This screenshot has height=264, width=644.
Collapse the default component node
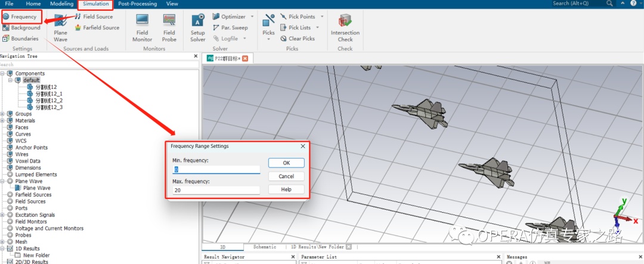click(x=11, y=80)
